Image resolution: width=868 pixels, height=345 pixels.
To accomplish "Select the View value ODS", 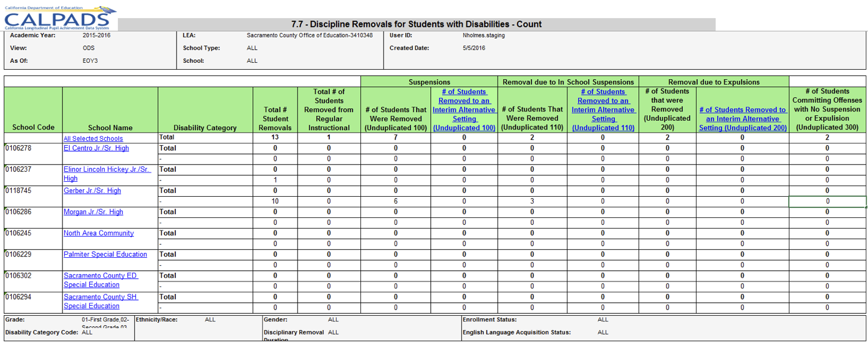I will [x=89, y=48].
